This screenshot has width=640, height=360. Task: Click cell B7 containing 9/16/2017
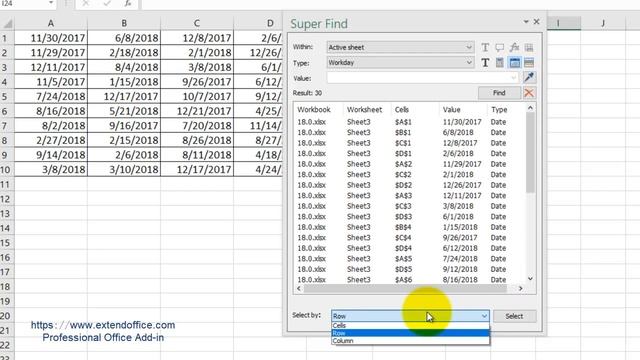pos(124,126)
